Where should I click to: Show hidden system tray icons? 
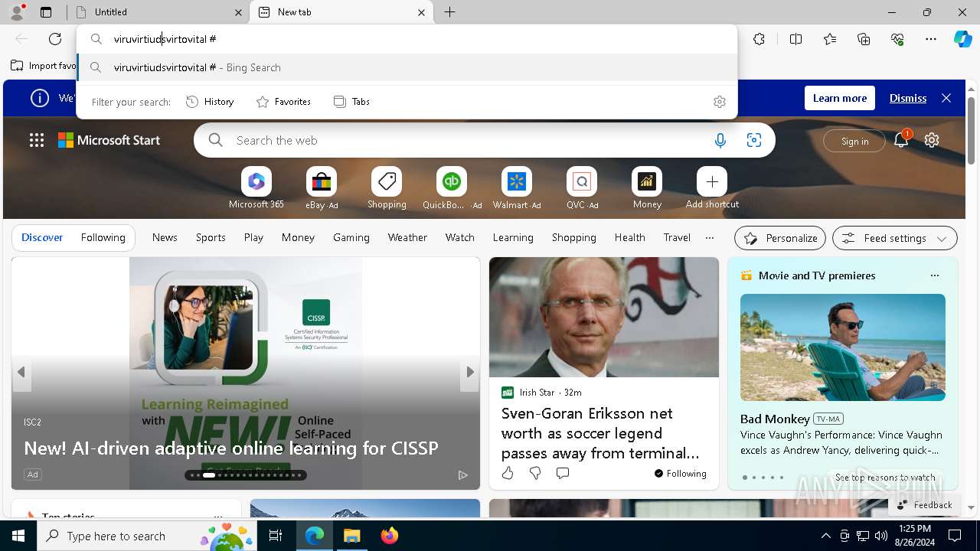tap(825, 536)
